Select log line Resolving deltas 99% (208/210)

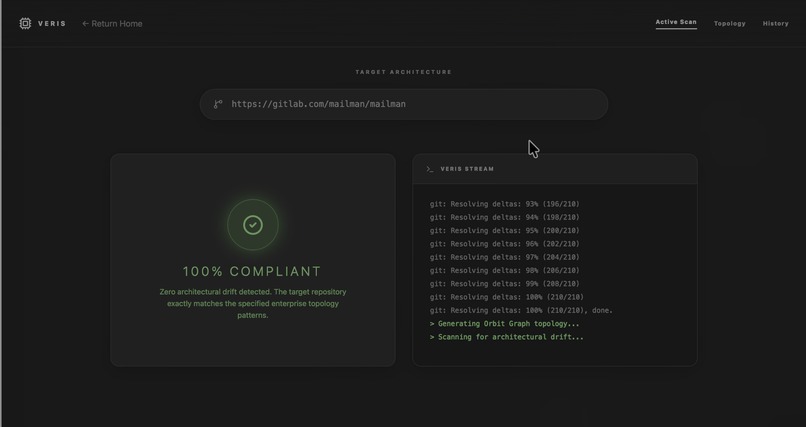pyautogui.click(x=505, y=284)
